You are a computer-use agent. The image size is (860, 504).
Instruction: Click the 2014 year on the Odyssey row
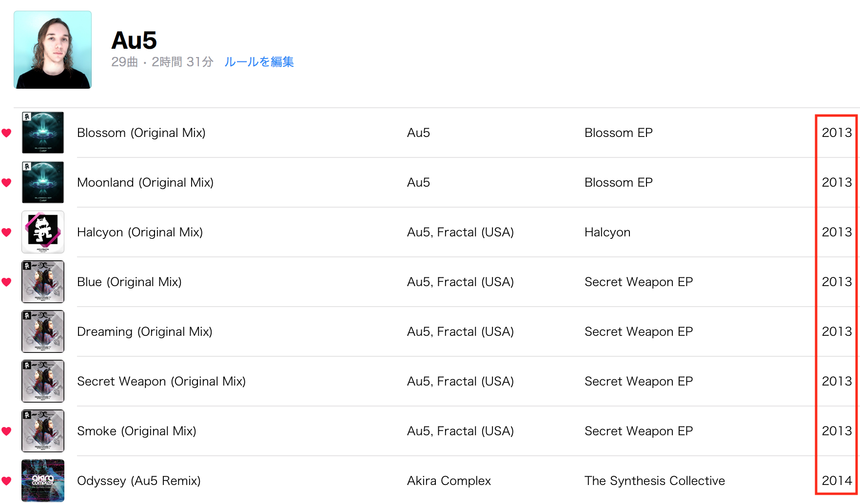tap(837, 481)
